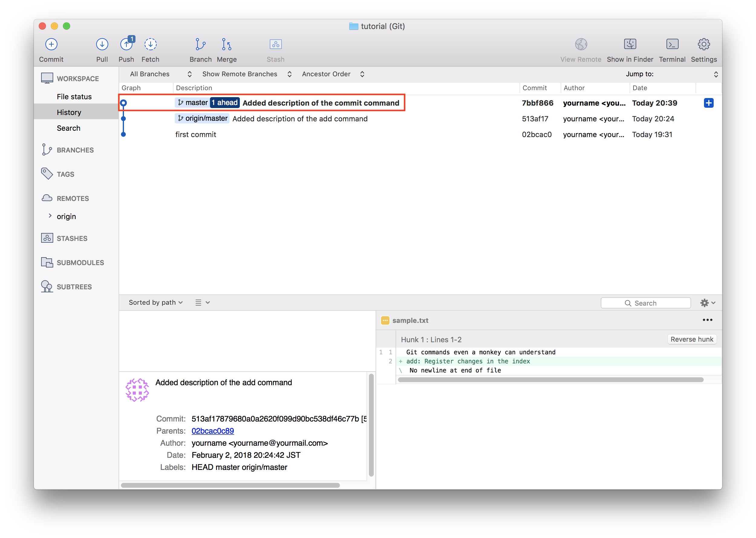Screen dimensions: 756x538
Task: Click the Stashes sidebar icon
Action: (47, 238)
